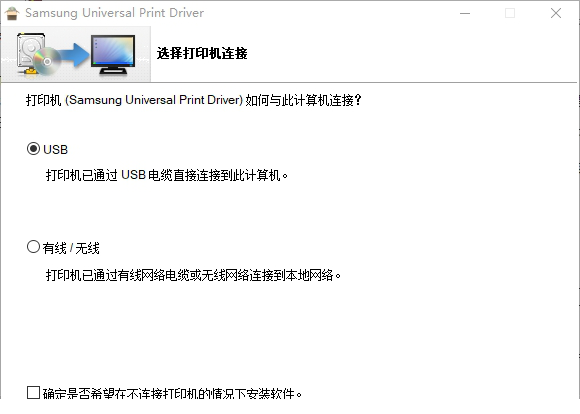Screen dimensions: 580x414
Task: Close the Samsung Universal Print Driver window
Action: (x=556, y=13)
